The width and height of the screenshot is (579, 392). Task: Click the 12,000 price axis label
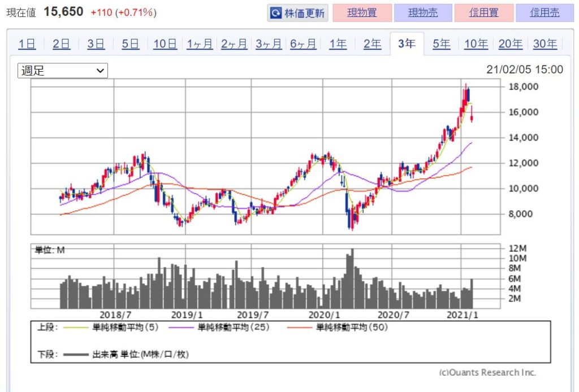523,163
